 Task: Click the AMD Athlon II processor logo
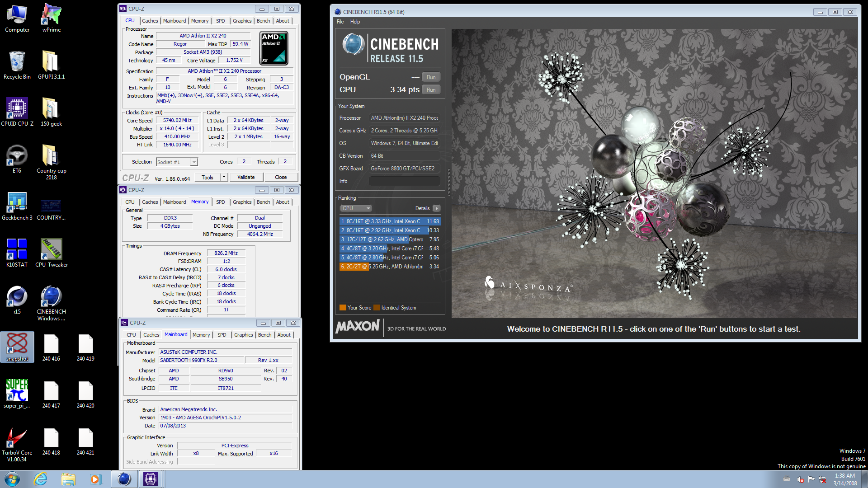coord(274,48)
